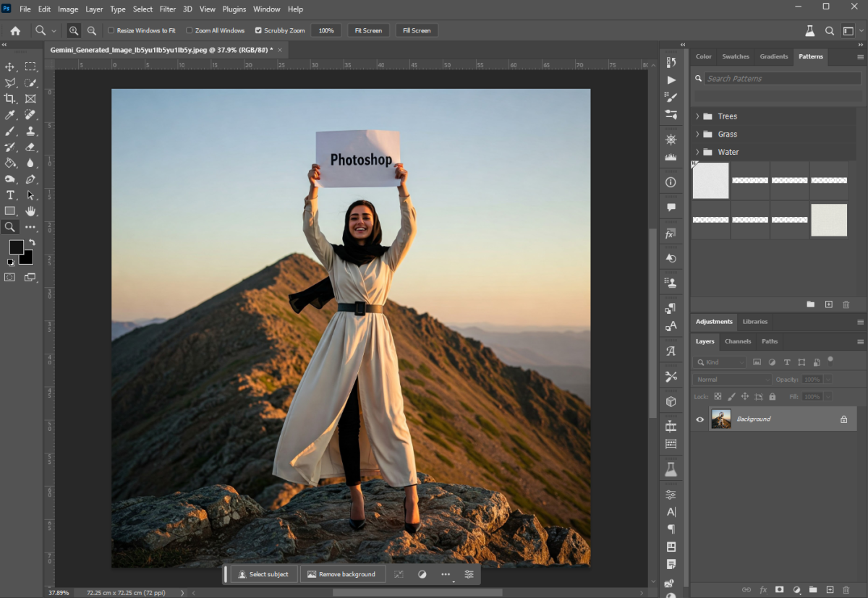Expand the Trees pattern folder

697,116
